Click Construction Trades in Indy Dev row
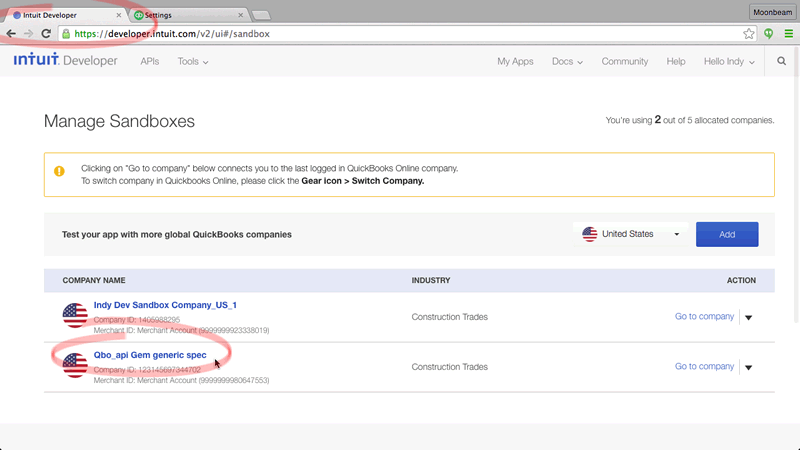The height and width of the screenshot is (450, 800). 449,317
